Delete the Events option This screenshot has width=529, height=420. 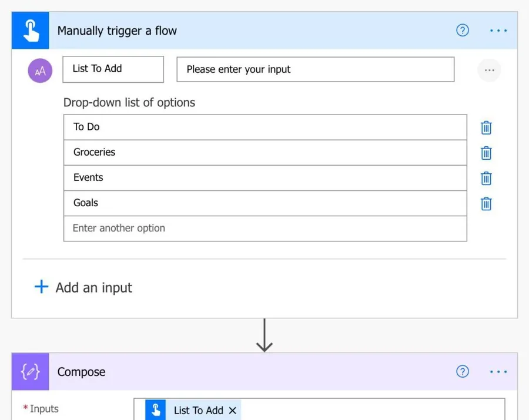486,178
